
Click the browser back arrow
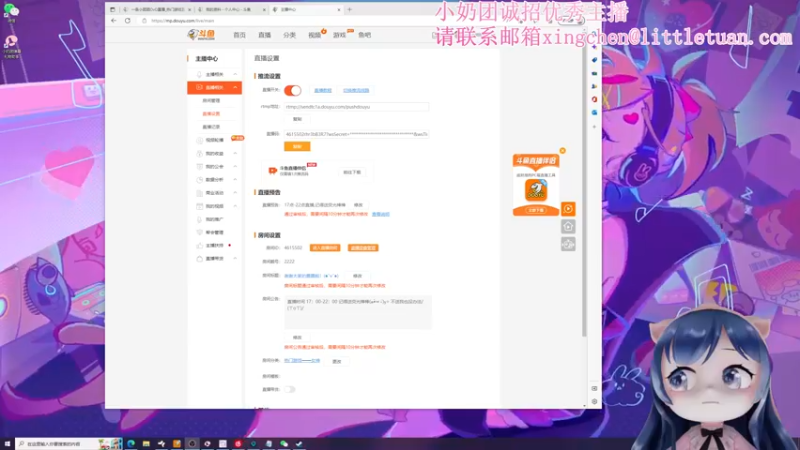(113, 21)
